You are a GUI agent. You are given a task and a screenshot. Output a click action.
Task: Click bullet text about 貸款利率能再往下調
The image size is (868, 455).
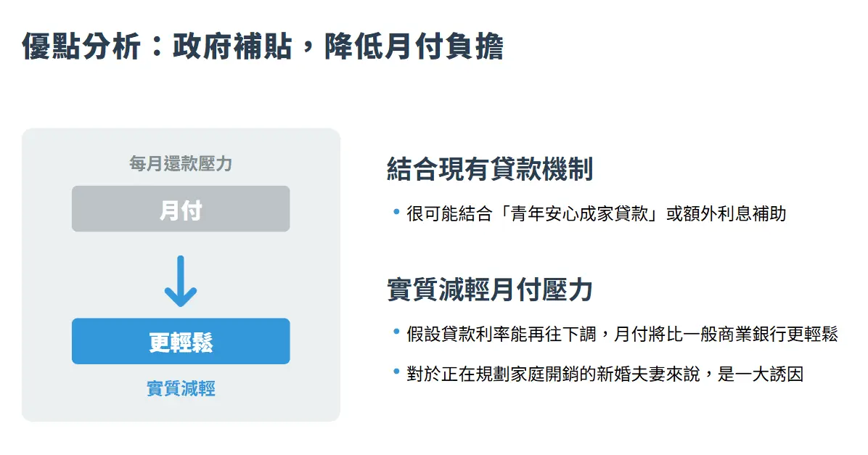pyautogui.click(x=622, y=334)
